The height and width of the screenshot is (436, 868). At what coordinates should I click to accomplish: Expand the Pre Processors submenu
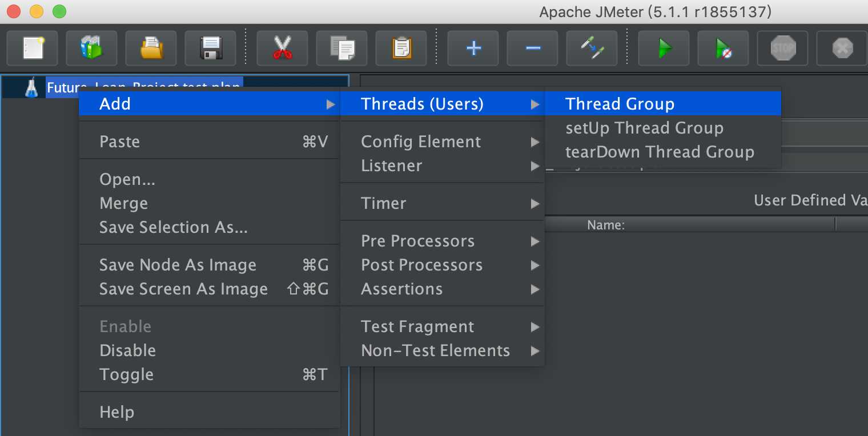(443, 241)
